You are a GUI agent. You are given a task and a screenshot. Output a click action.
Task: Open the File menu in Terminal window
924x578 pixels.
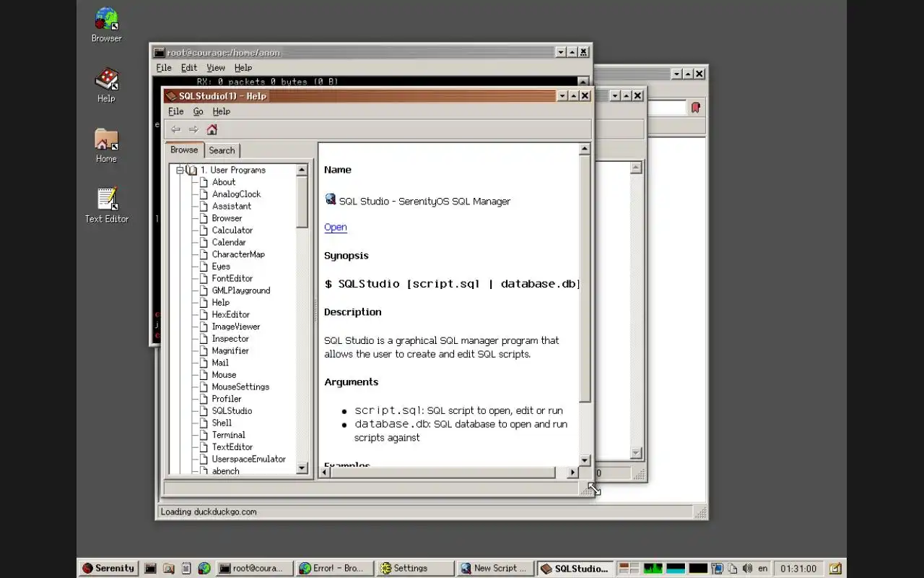point(164,67)
